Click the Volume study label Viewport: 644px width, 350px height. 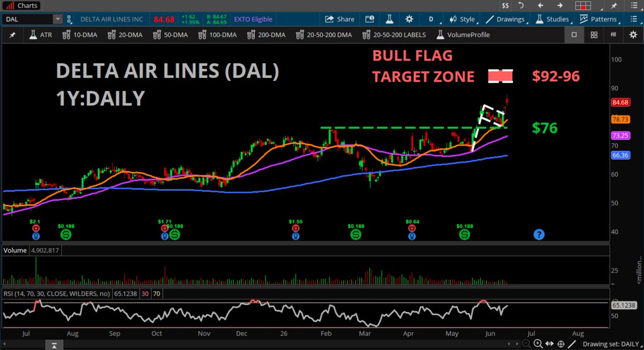click(x=14, y=250)
